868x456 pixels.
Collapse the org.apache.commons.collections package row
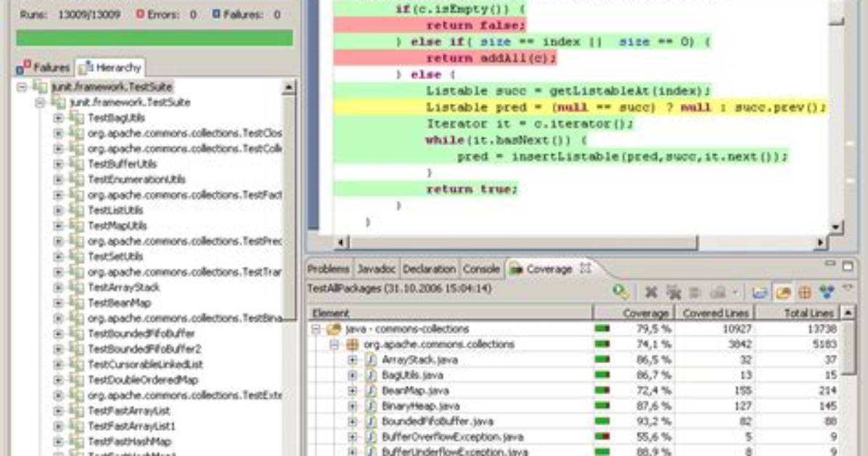(334, 345)
